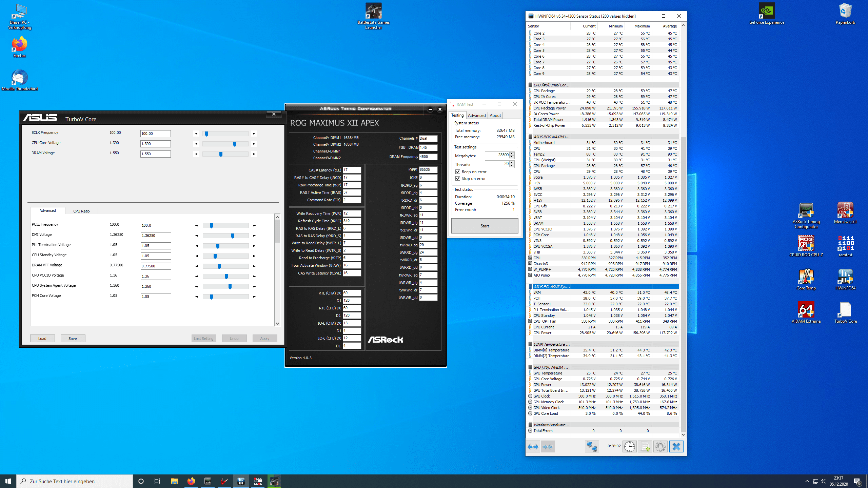Click CAS# Latency (tCL) value field

click(x=352, y=170)
